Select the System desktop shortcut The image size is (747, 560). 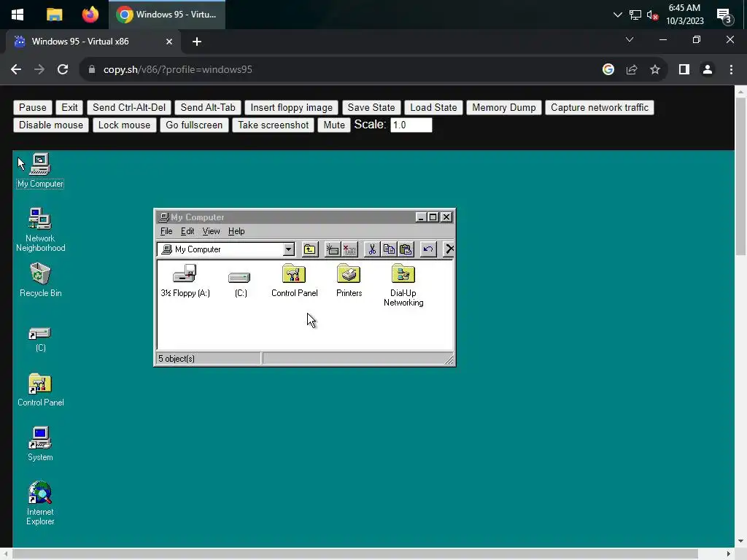point(40,444)
